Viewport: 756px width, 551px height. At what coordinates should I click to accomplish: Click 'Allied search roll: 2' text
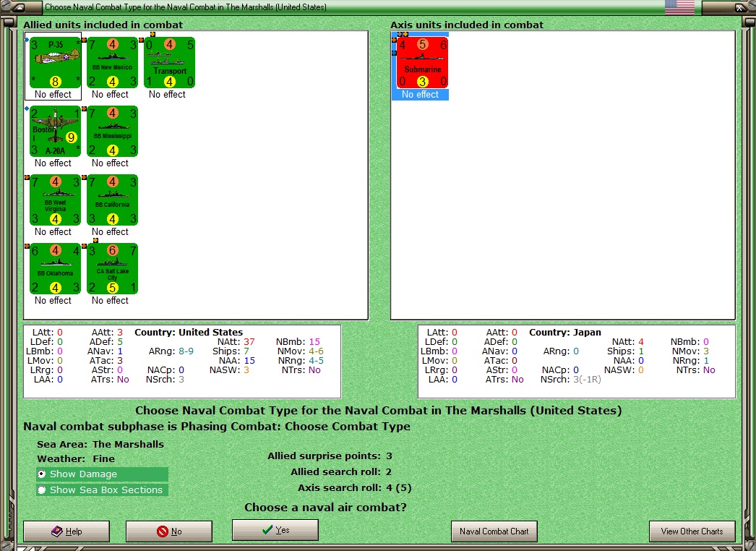[x=341, y=472]
